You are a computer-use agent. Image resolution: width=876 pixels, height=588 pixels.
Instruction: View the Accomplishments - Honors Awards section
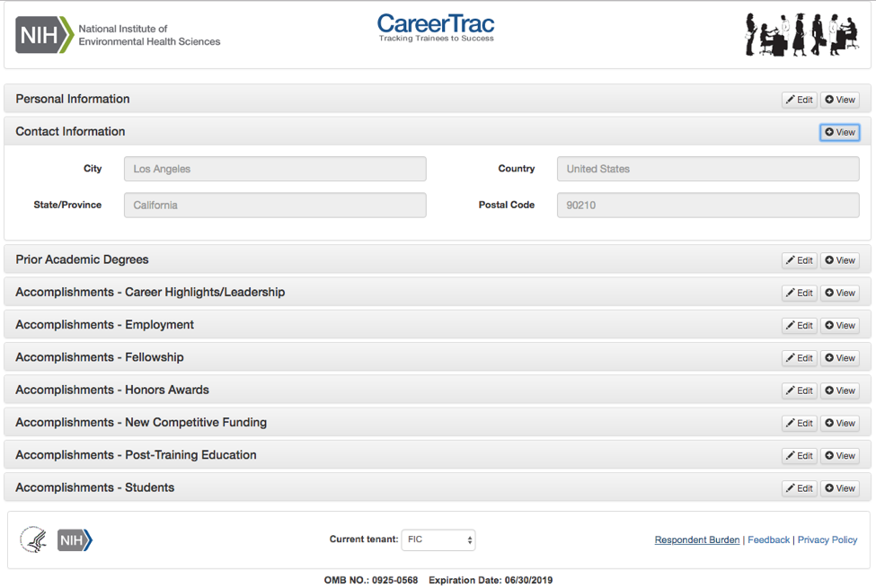840,391
